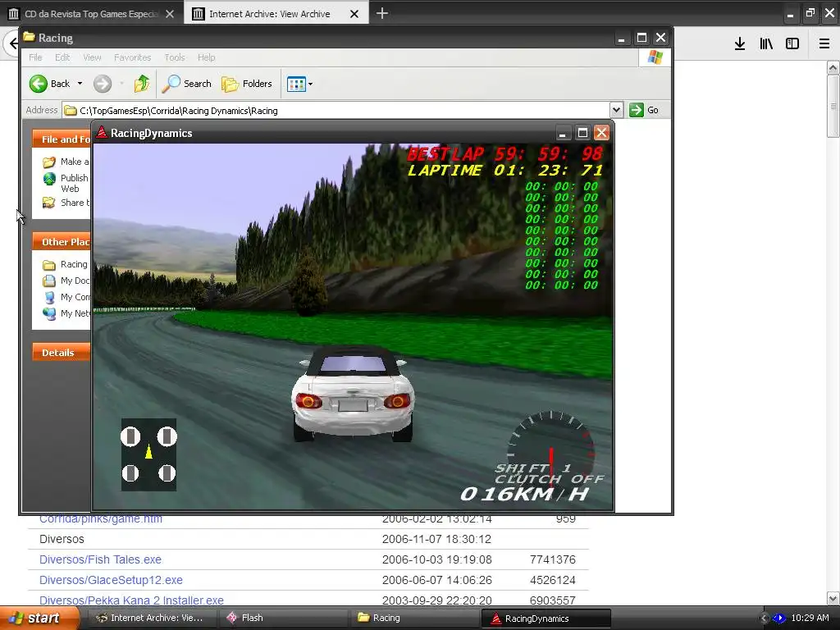Open the browser hamburger menu

(824, 43)
